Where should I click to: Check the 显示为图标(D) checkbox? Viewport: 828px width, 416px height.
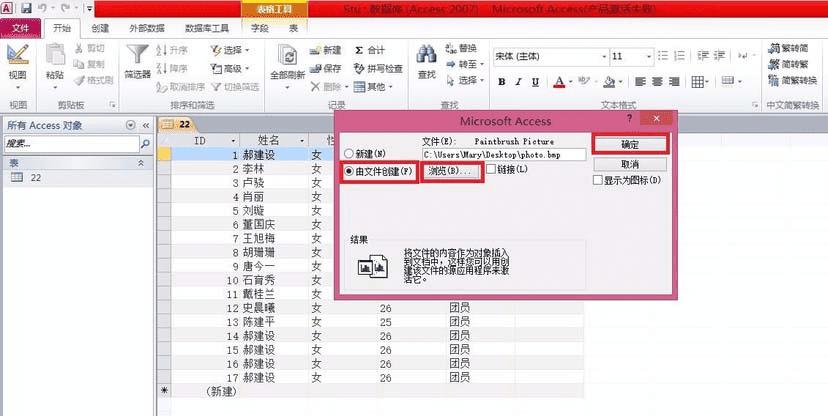click(x=598, y=180)
